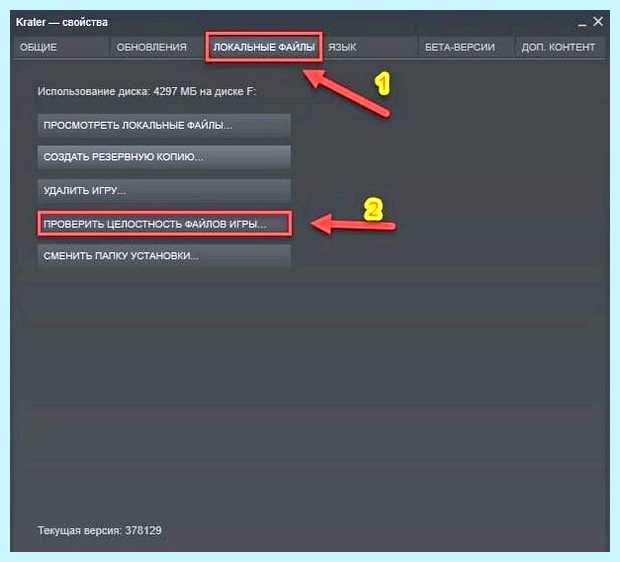Minimize the Krater properties window

tap(582, 23)
